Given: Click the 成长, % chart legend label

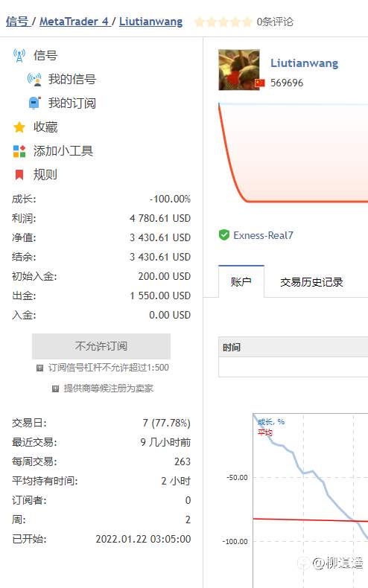Looking at the screenshot, I should pyautogui.click(x=270, y=422).
